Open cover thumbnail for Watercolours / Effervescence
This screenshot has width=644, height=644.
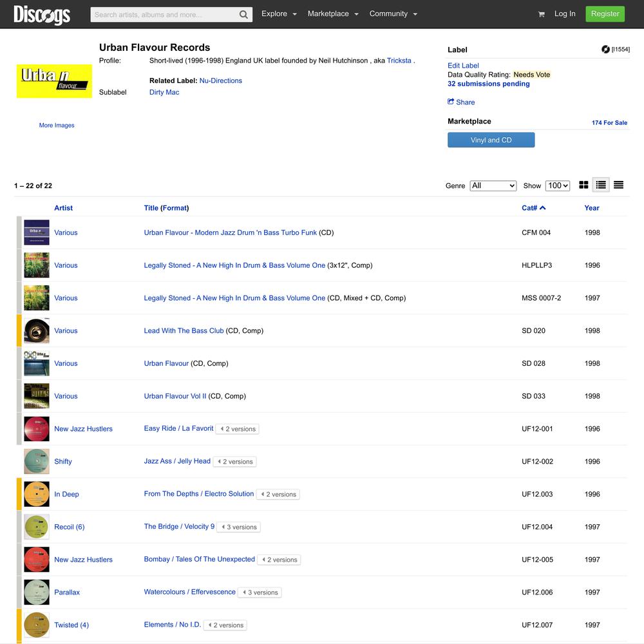tap(37, 592)
